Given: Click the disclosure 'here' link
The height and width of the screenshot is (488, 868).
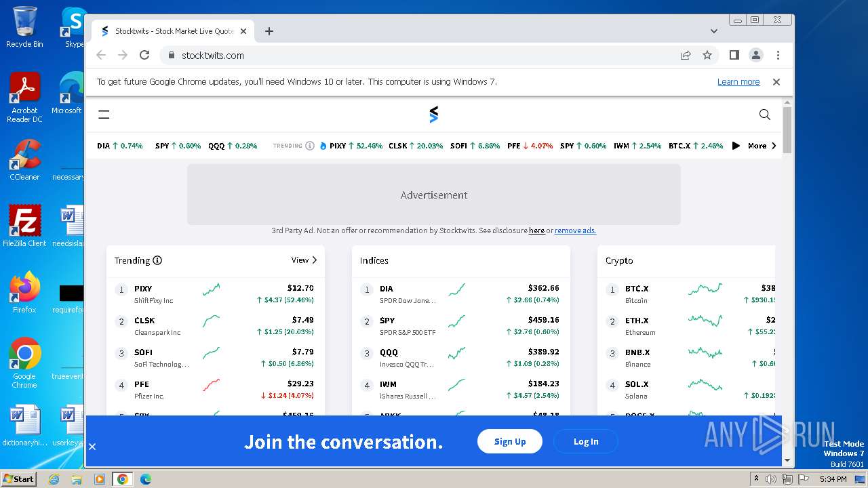Looking at the screenshot, I should pos(536,230).
